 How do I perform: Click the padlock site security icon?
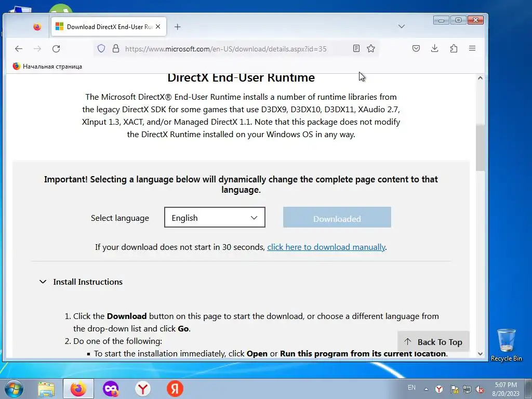(x=116, y=48)
